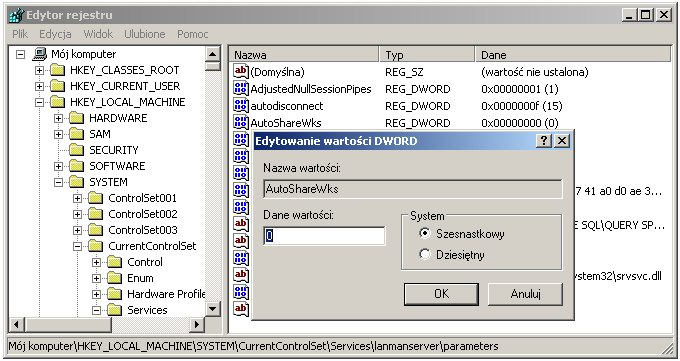This screenshot has width=680, height=361.
Task: Click the Dane wartości input field
Action: coord(324,236)
